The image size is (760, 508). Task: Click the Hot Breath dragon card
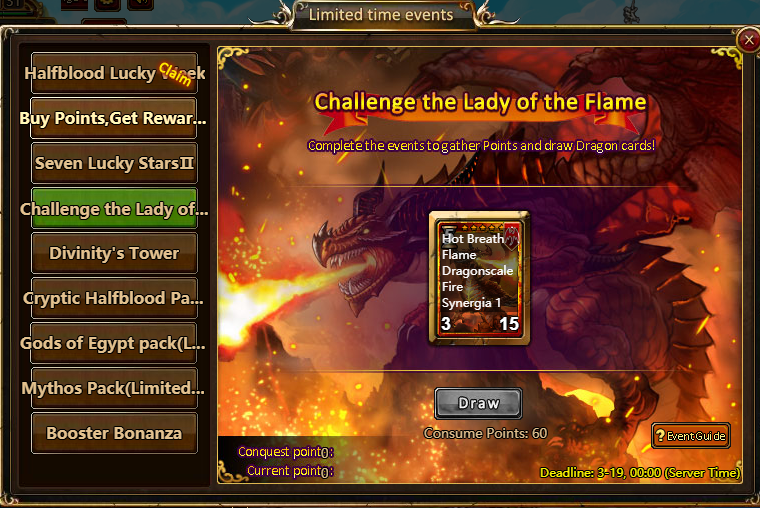479,278
